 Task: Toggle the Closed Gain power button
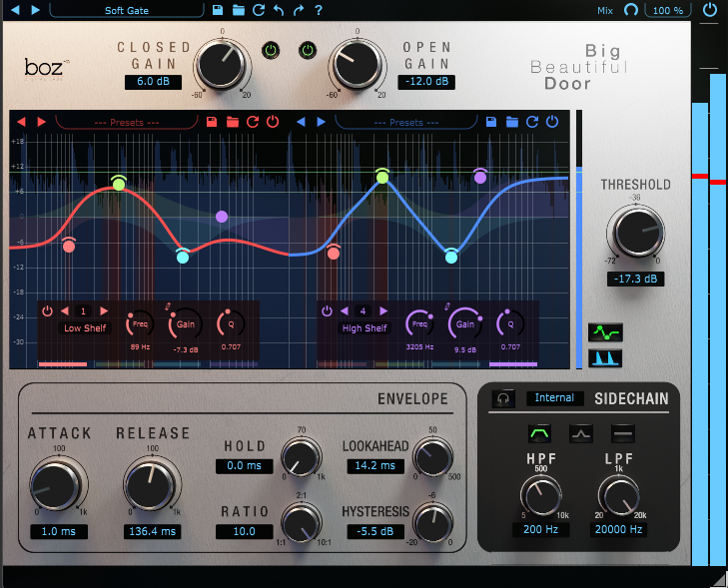coord(271,50)
